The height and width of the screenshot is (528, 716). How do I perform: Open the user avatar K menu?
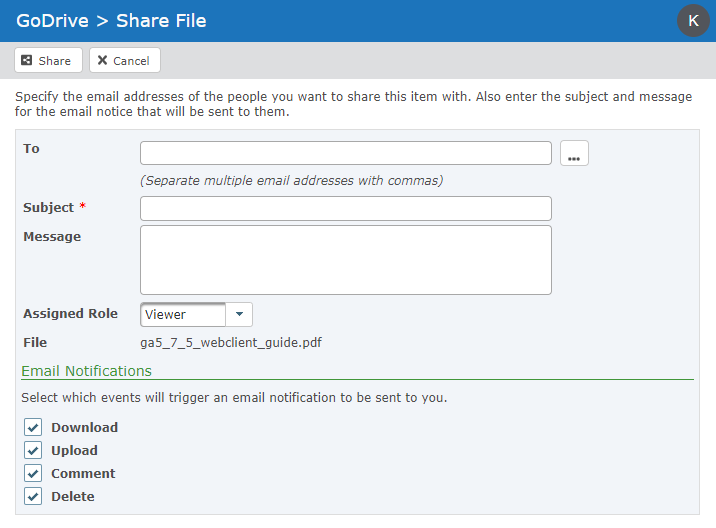(x=693, y=21)
